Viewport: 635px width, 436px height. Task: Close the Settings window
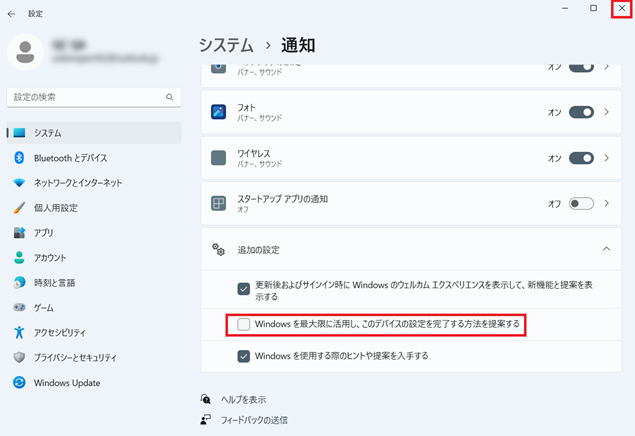[622, 9]
